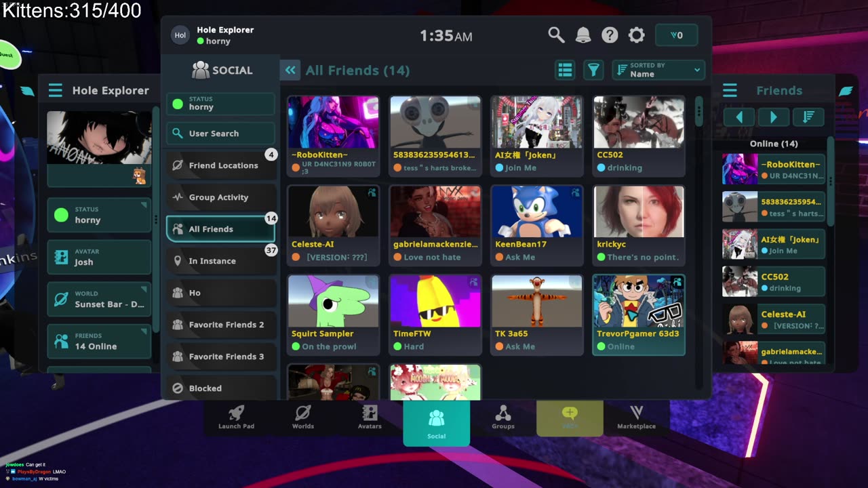Click the wing icon on Friends panel
The height and width of the screenshot is (488, 868).
click(846, 91)
